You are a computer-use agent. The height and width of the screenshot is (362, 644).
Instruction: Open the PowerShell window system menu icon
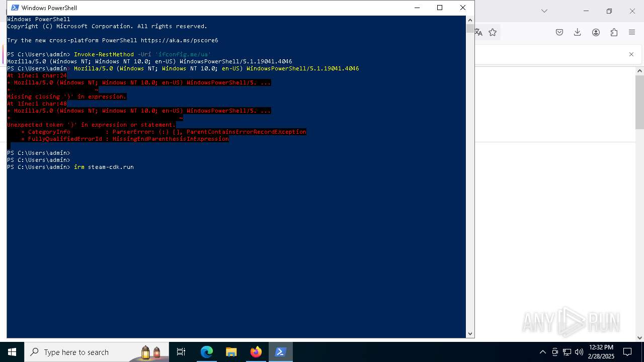pyautogui.click(x=15, y=8)
